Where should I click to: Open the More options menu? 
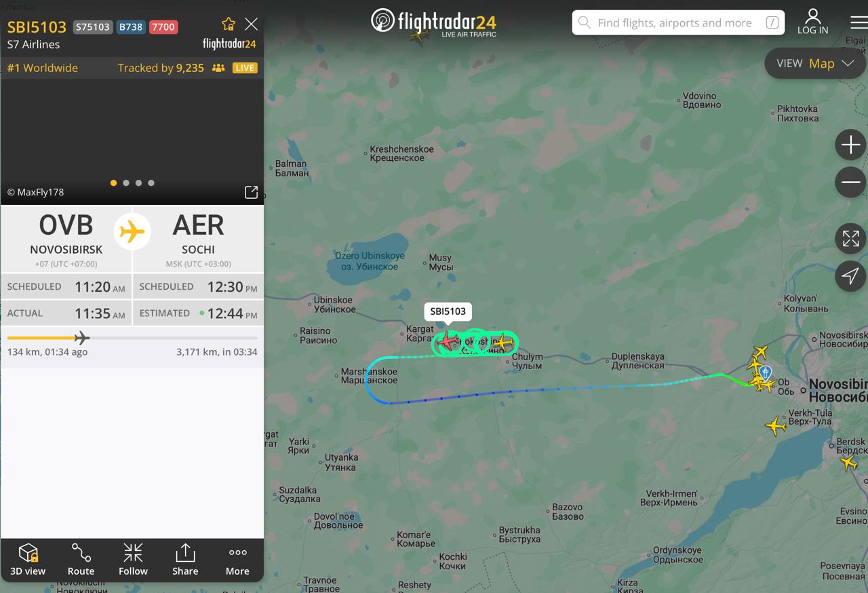237,560
